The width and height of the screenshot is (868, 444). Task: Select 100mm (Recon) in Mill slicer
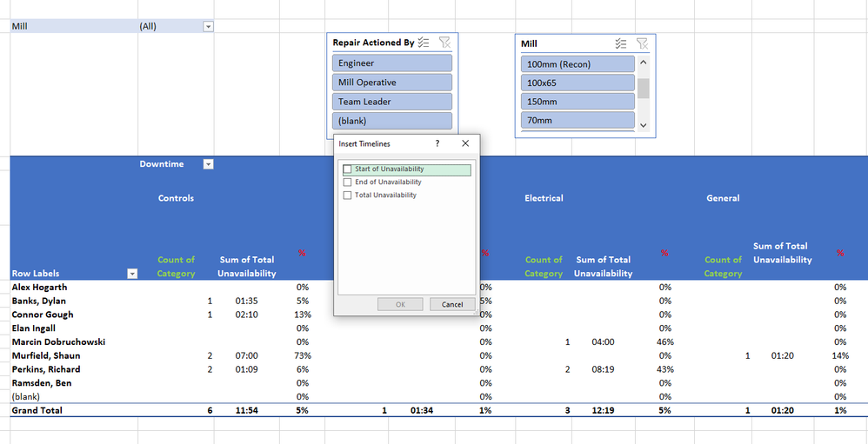[x=578, y=64]
